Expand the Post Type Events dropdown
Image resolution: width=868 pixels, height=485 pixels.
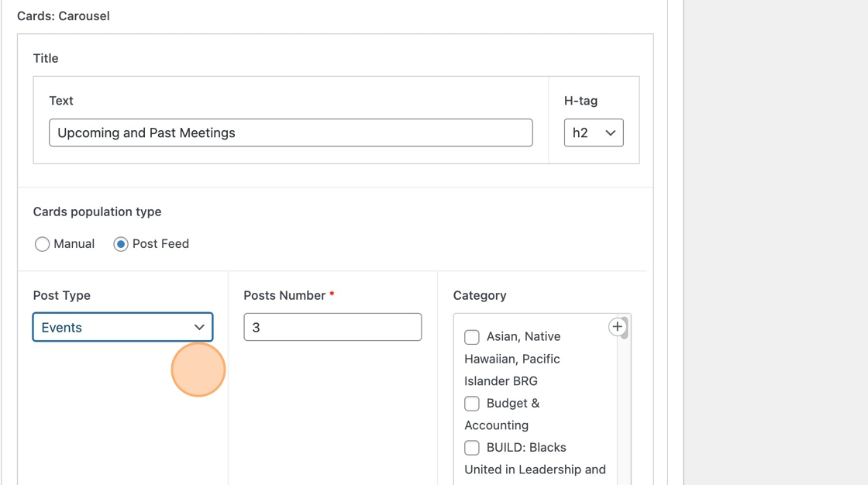coord(122,327)
